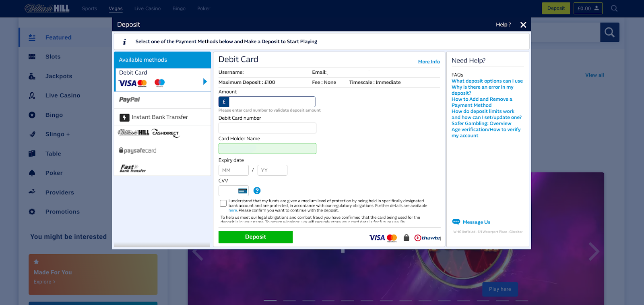Screen dimensions: 644x305
Task: Open the Poker top tab
Action: [x=204, y=8]
